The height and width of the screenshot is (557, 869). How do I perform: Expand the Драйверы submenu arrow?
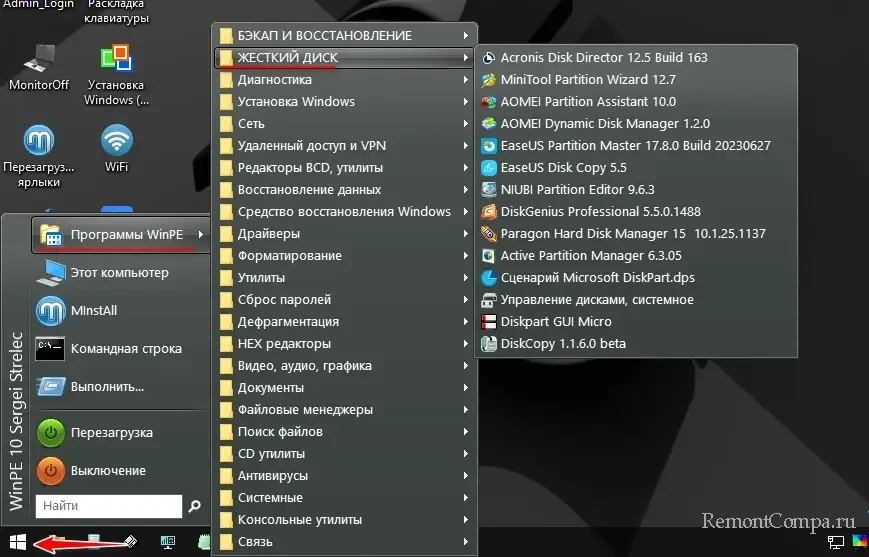466,234
